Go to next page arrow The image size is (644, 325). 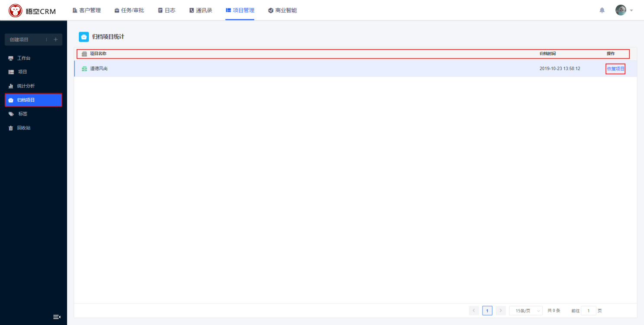click(501, 311)
